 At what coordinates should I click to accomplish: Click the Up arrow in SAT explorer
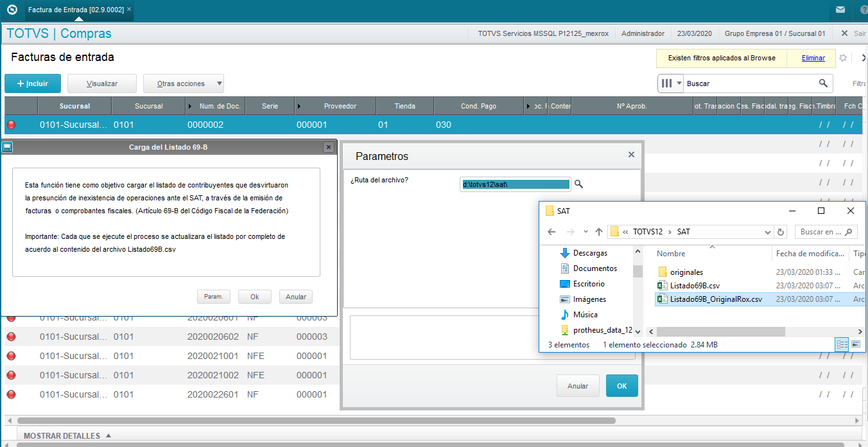[x=598, y=232]
